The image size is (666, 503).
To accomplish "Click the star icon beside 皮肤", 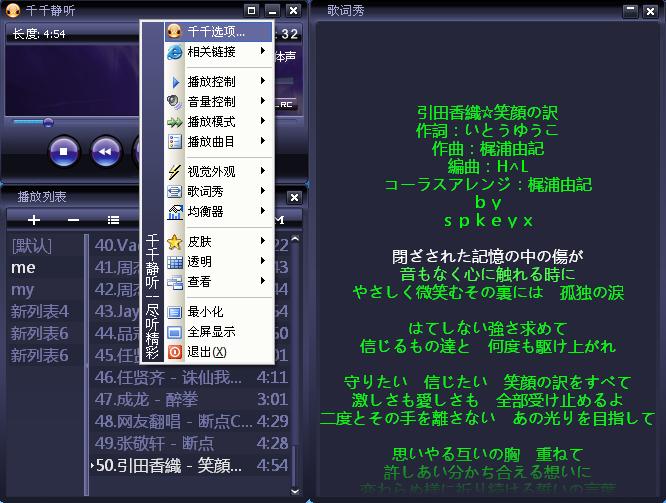I will point(175,242).
